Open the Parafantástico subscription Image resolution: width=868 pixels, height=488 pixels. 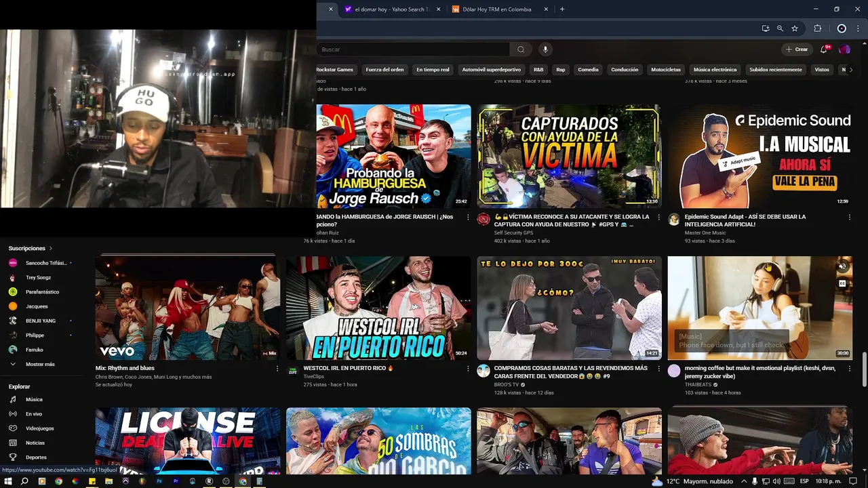coord(41,292)
